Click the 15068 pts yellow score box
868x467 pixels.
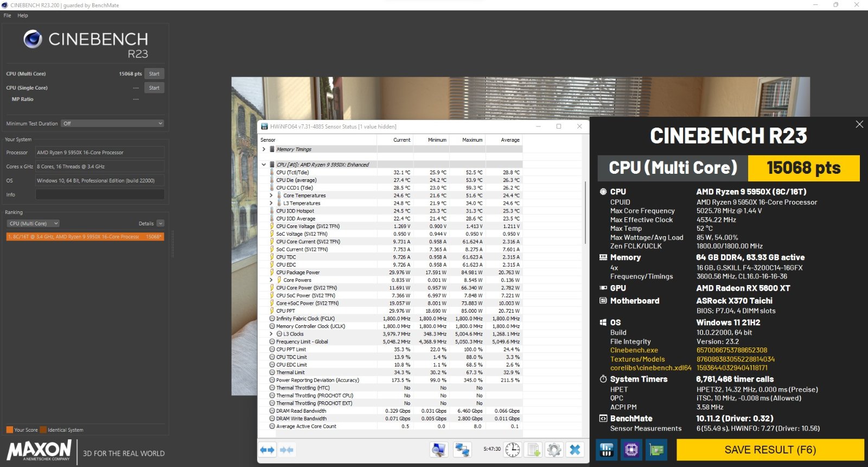[804, 168]
